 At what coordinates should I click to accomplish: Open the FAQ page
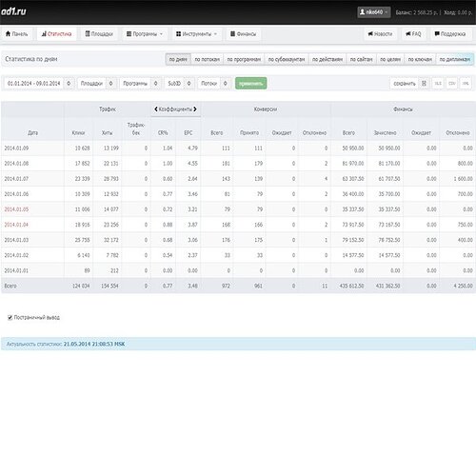pos(413,33)
